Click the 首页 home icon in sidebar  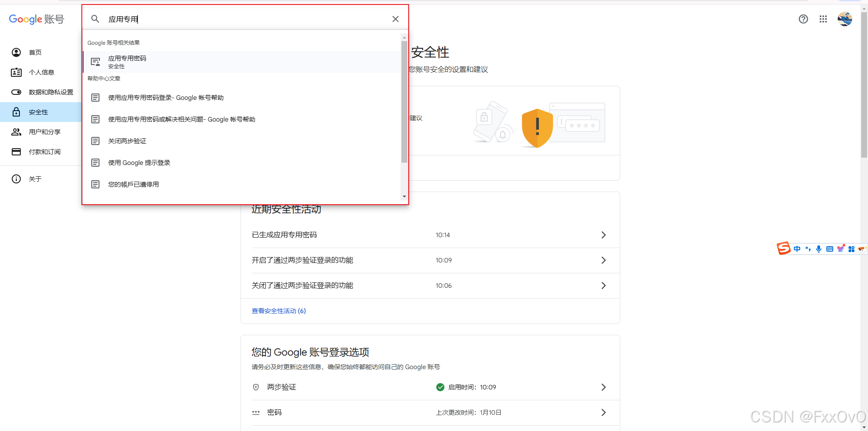(16, 52)
